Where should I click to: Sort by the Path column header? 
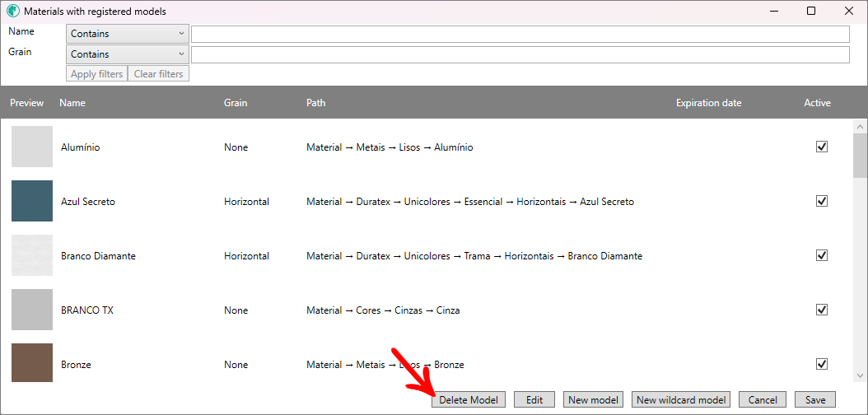(x=315, y=103)
